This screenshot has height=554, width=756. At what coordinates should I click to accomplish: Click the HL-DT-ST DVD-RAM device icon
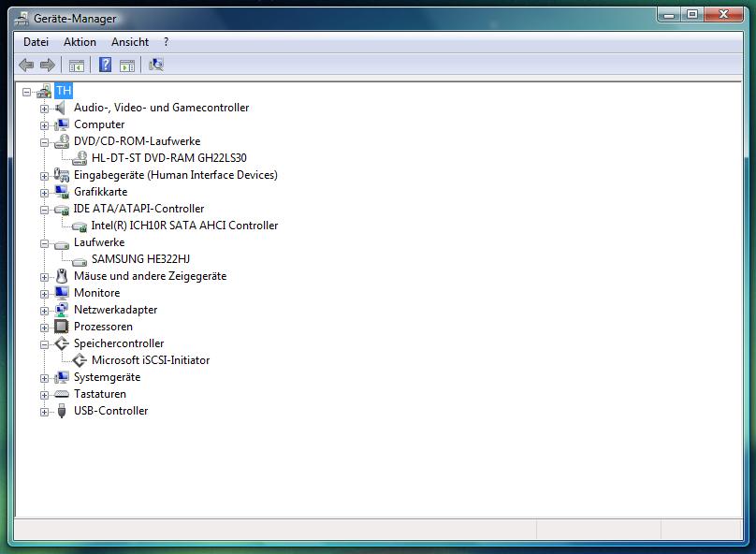pyautogui.click(x=80, y=157)
